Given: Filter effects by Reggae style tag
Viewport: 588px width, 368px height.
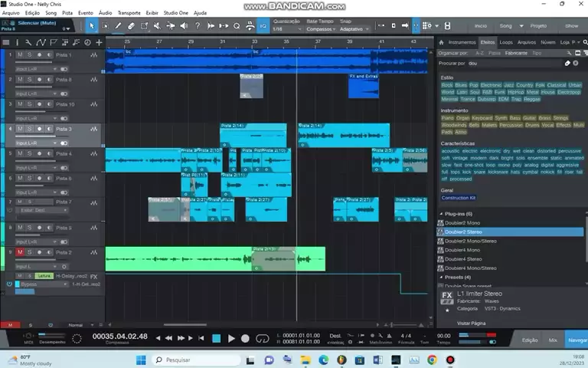Looking at the screenshot, I should [531, 99].
